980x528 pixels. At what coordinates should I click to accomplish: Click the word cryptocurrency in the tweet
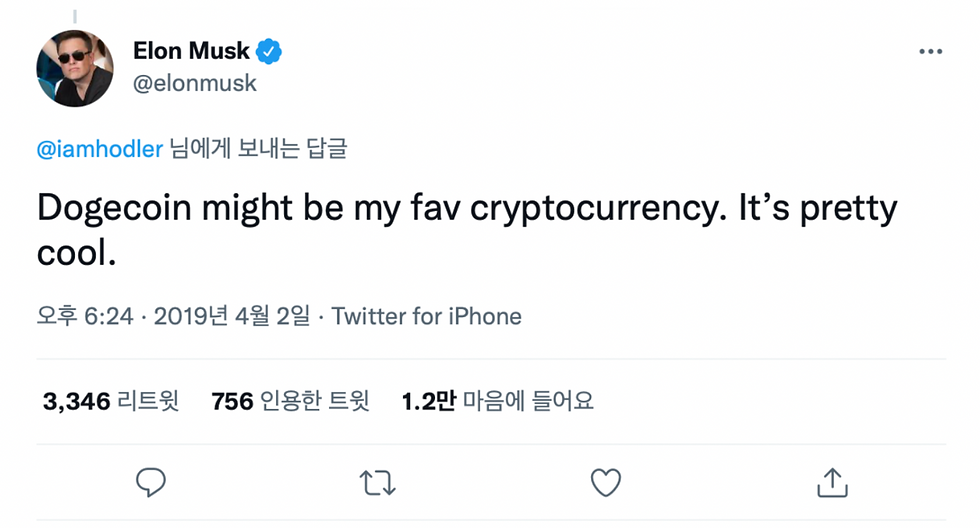pyautogui.click(x=587, y=209)
